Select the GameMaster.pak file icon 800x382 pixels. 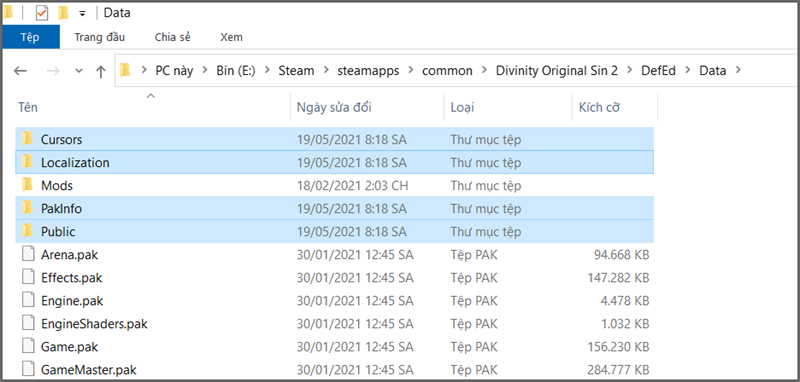tap(28, 369)
